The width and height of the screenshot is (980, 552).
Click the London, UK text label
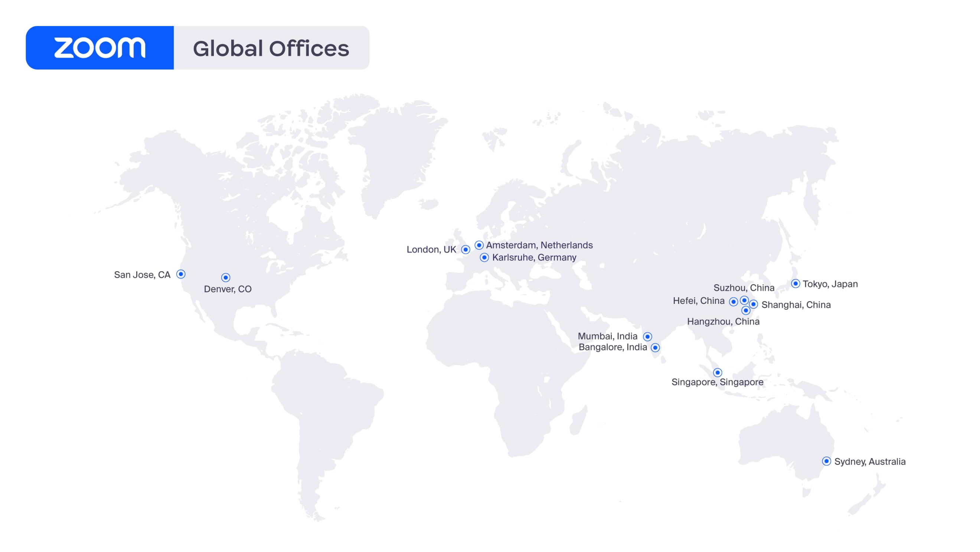tap(431, 249)
